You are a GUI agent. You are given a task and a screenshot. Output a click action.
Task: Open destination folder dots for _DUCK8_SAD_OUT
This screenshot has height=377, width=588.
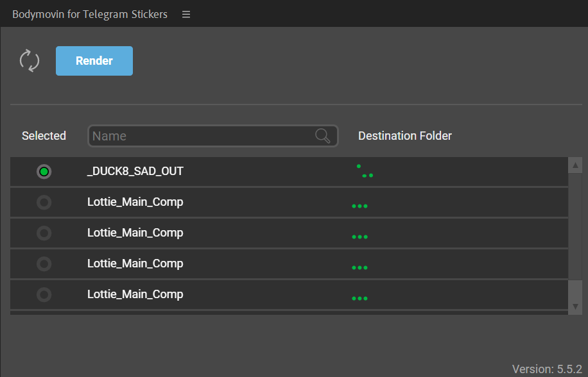(365, 171)
